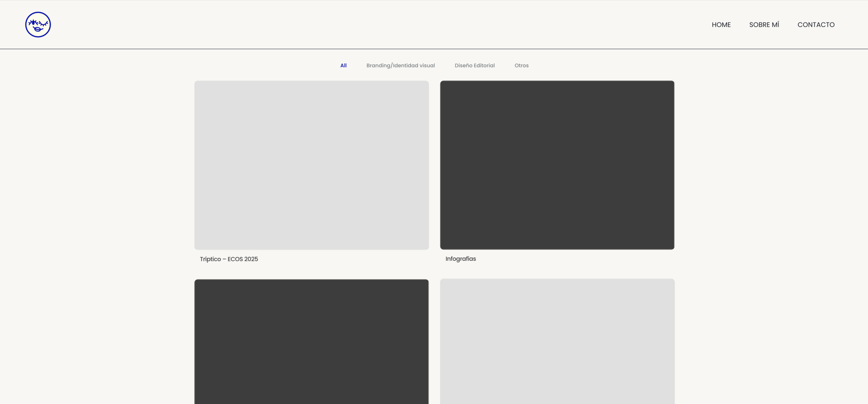
Task: Go to the SOBRE MÍ page
Action: click(764, 25)
